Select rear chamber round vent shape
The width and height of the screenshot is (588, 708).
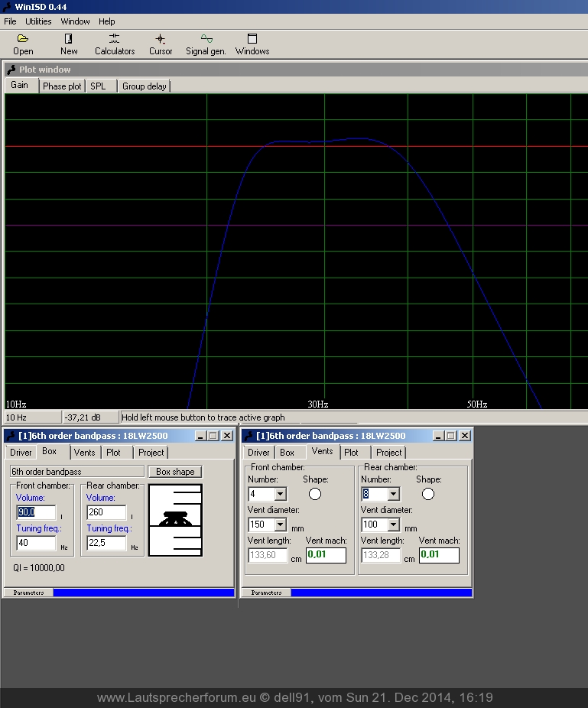pyautogui.click(x=428, y=494)
